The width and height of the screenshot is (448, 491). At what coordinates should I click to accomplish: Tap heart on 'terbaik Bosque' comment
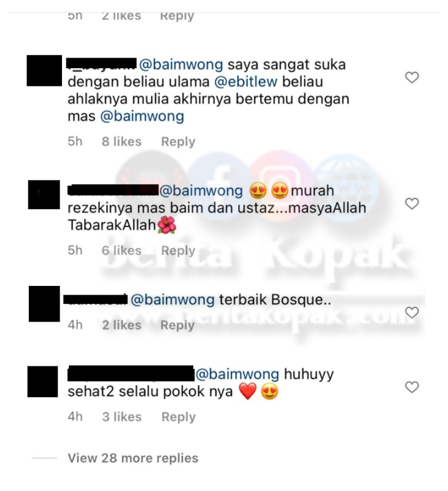pyautogui.click(x=412, y=312)
